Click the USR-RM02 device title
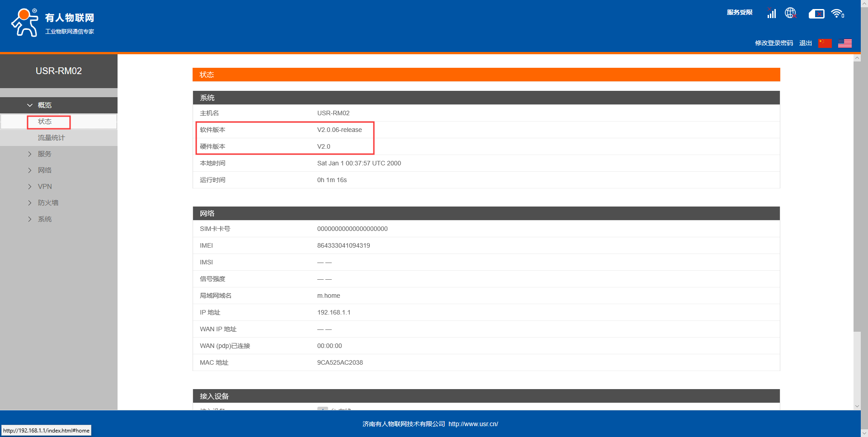 tap(59, 71)
